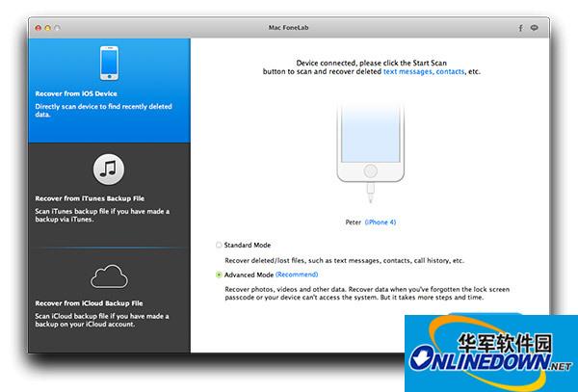Image resolution: width=578 pixels, height=392 pixels.
Task: Click the (Recommend) link
Action: coord(297,274)
